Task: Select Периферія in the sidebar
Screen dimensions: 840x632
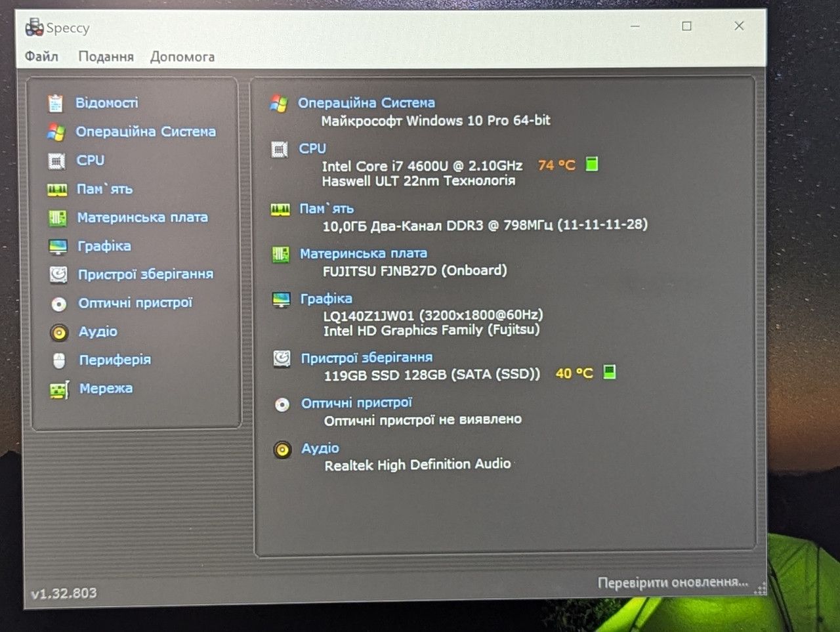Action: coord(115,360)
